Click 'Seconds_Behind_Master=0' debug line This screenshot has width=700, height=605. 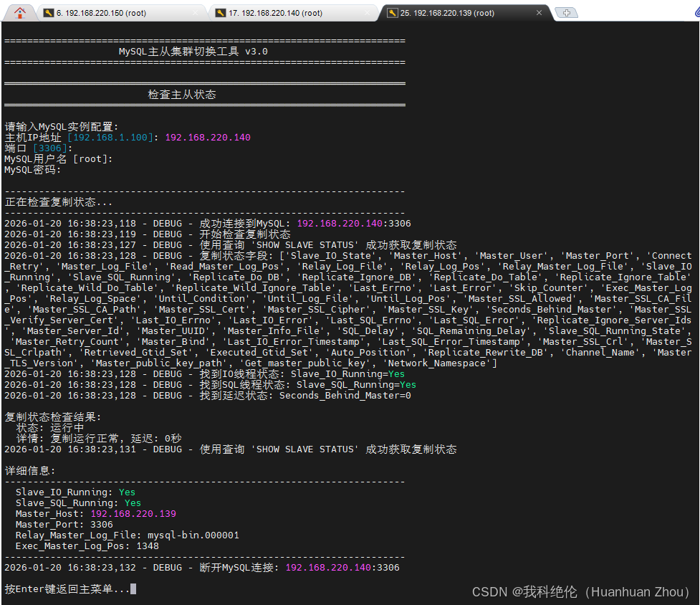tap(208, 396)
